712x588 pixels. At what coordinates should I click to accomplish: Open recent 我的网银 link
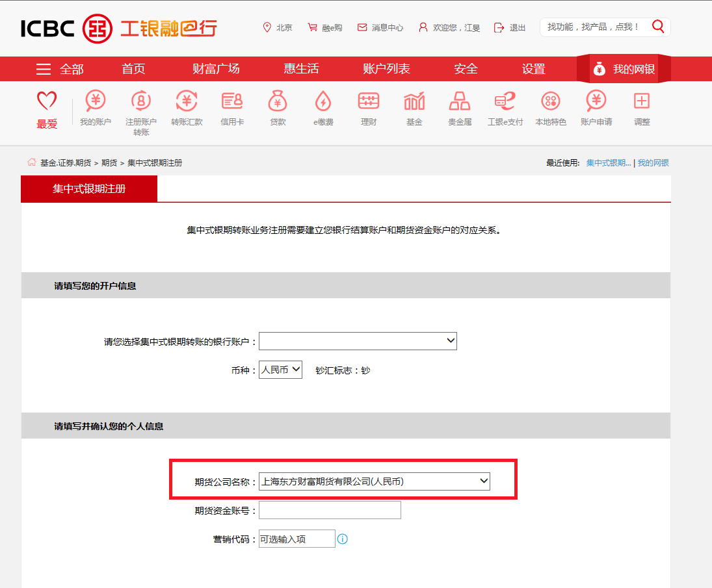[653, 163]
